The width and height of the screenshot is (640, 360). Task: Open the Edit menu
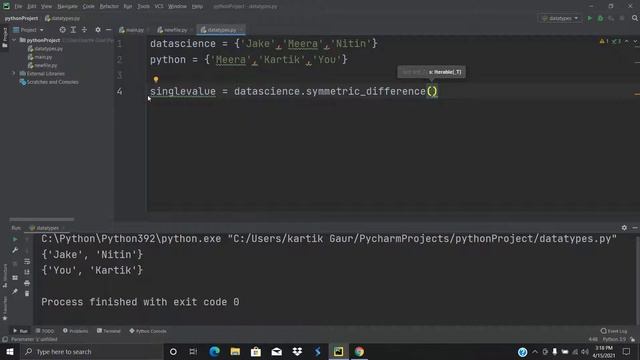click(x=31, y=7)
